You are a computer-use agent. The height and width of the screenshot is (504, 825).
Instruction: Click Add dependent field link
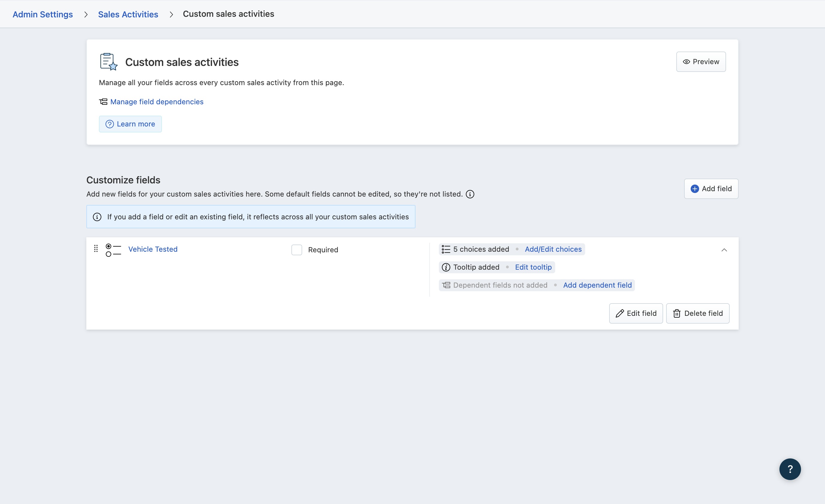(x=597, y=285)
